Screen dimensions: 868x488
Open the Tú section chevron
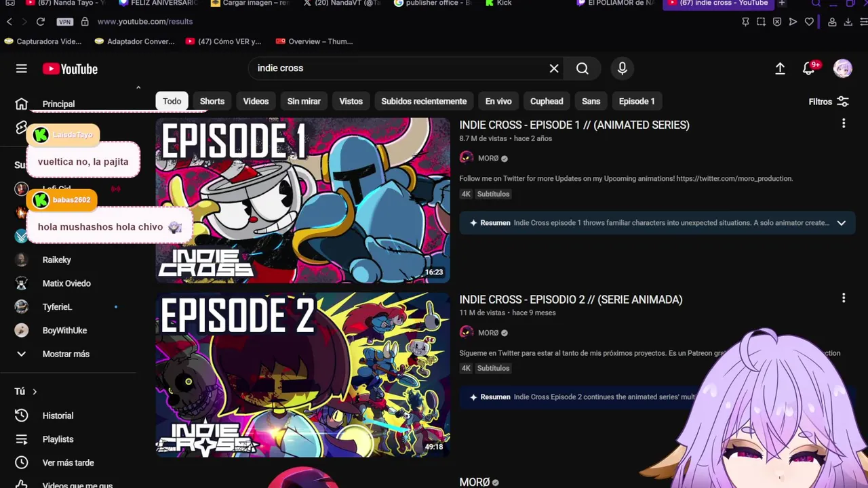click(35, 392)
